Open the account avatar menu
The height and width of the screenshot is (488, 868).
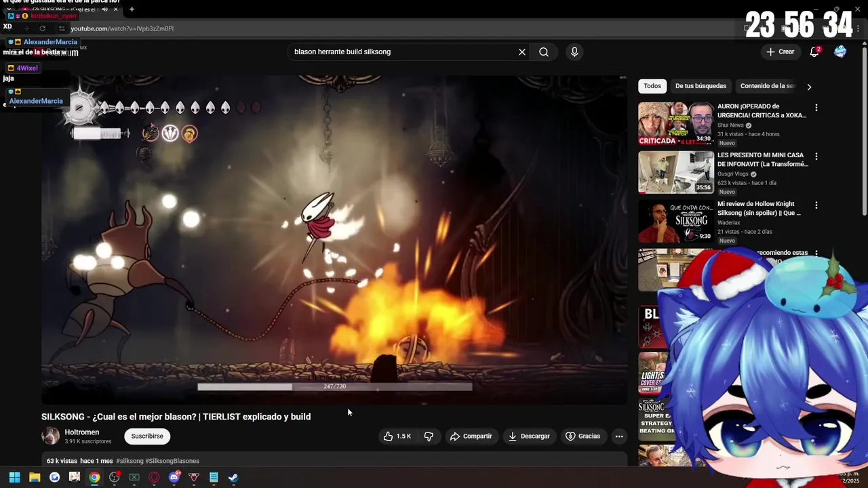[x=840, y=52]
